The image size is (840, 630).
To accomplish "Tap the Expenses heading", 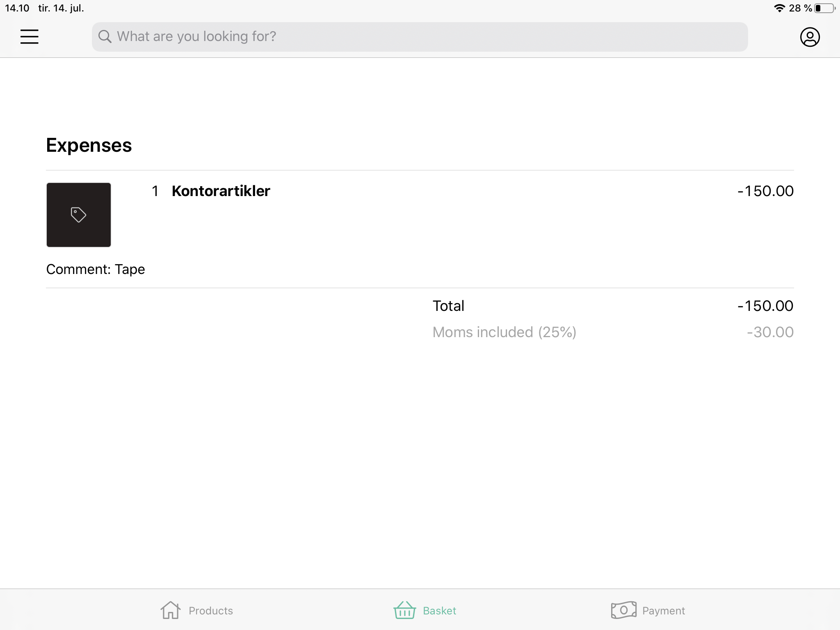I will (x=89, y=145).
